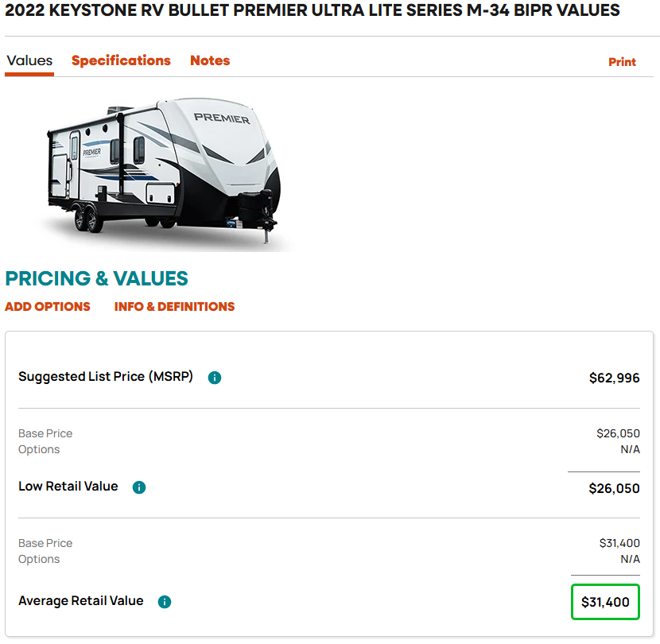Click the unboxed $31,400 Base Price amount
The height and width of the screenshot is (644, 660).
click(619, 543)
